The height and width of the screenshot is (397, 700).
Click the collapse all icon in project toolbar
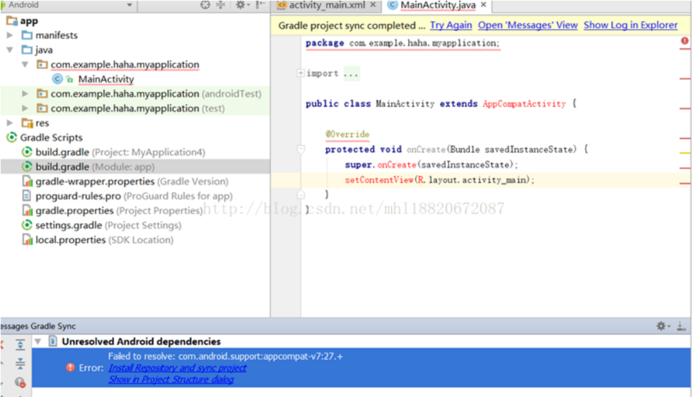point(221,5)
